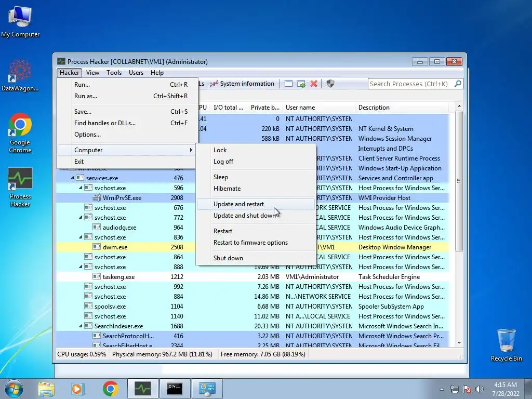Screen dimensions: 532x399
Task: Click Exit in the Hacker menu
Action: pyautogui.click(x=127, y=162)
